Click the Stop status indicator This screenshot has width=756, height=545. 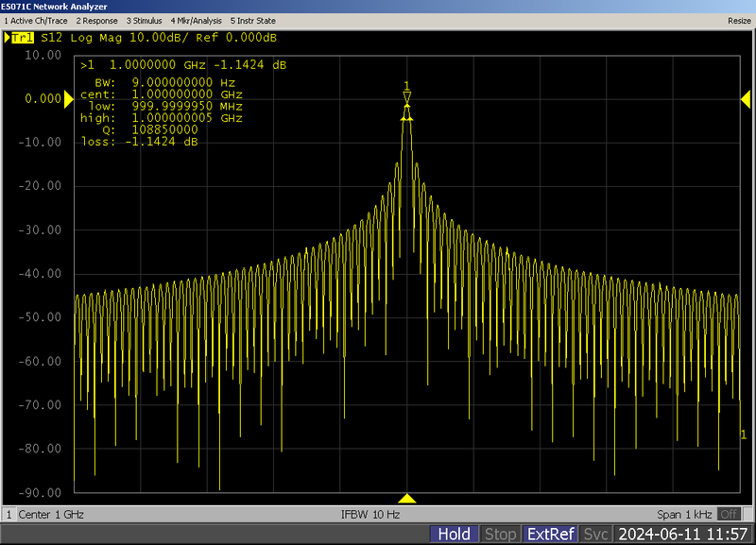click(x=500, y=535)
